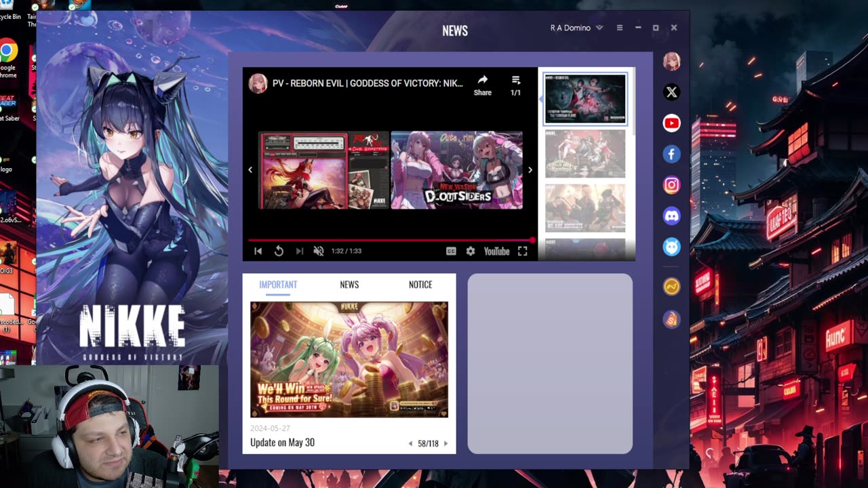
Task: Show next suggested videos arrow
Action: pos(530,170)
